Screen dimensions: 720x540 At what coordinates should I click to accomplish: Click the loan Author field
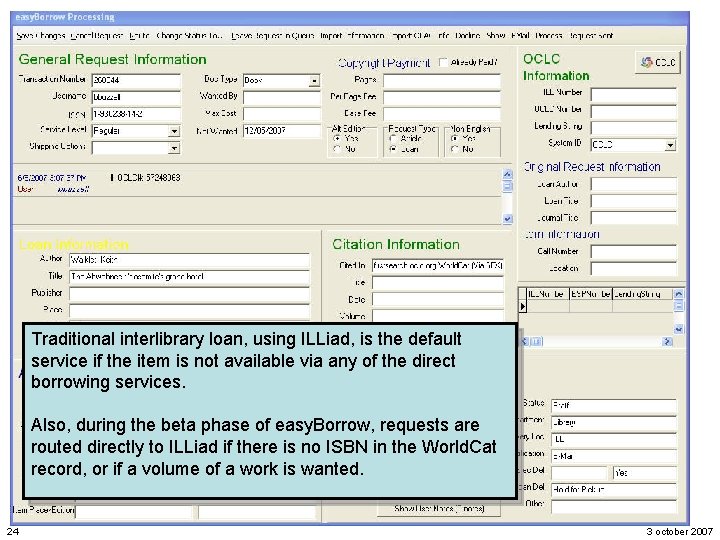(x=189, y=260)
